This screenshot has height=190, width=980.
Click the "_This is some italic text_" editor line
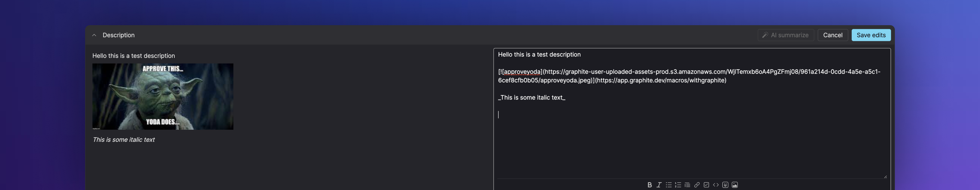tap(532, 97)
